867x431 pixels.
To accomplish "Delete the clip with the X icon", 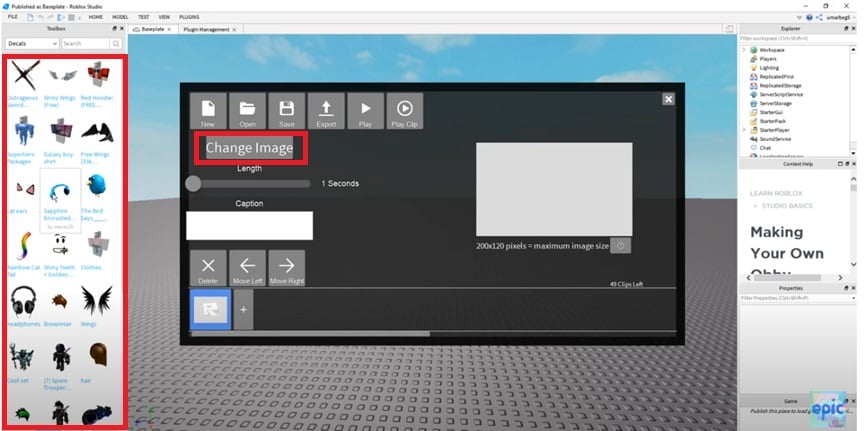I will pyautogui.click(x=208, y=268).
